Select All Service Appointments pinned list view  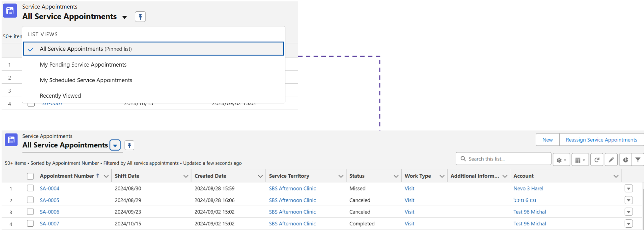coord(153,49)
